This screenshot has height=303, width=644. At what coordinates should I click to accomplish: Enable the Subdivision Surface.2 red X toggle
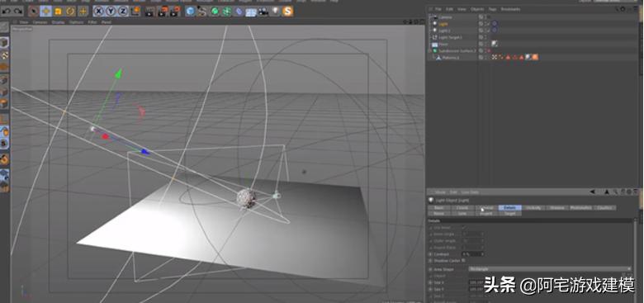(x=489, y=51)
